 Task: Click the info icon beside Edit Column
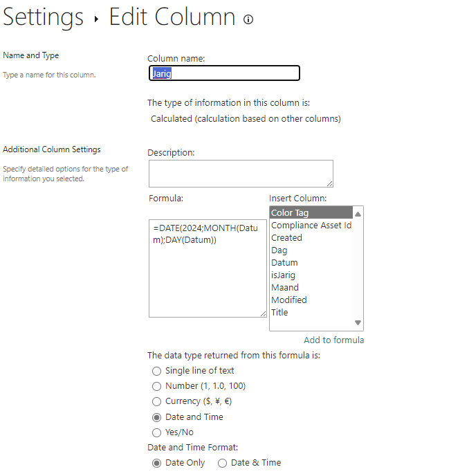[x=248, y=19]
